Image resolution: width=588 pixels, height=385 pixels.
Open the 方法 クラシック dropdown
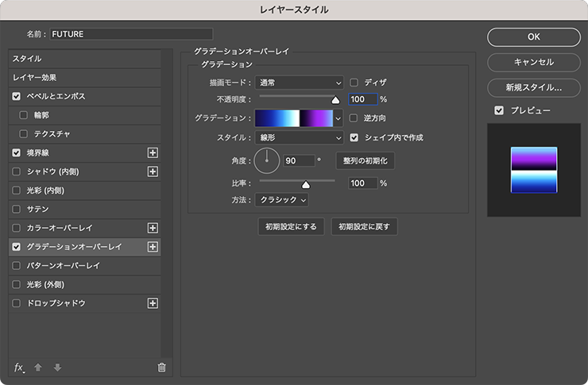click(x=281, y=200)
